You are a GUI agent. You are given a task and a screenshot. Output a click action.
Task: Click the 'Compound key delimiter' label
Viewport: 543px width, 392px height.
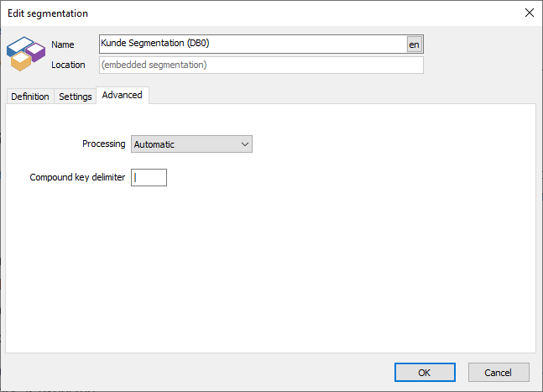[x=77, y=177]
